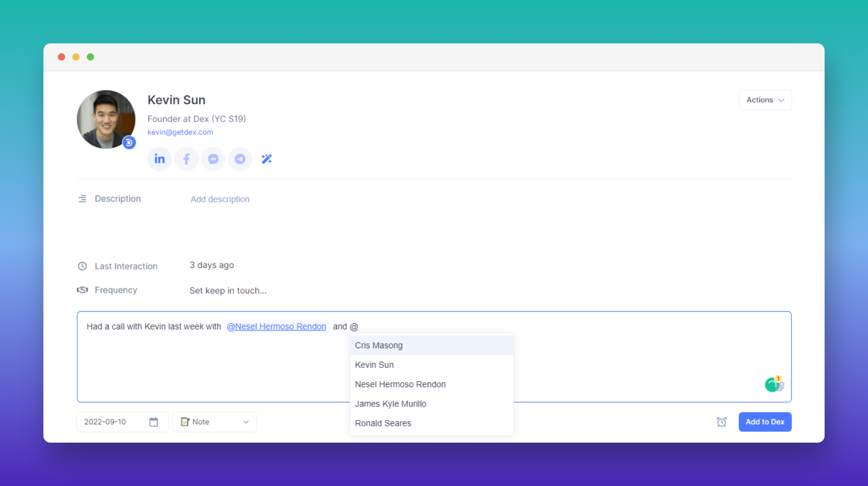Viewport: 868px width, 486px height.
Task: Click the Telegram social icon
Action: click(240, 159)
